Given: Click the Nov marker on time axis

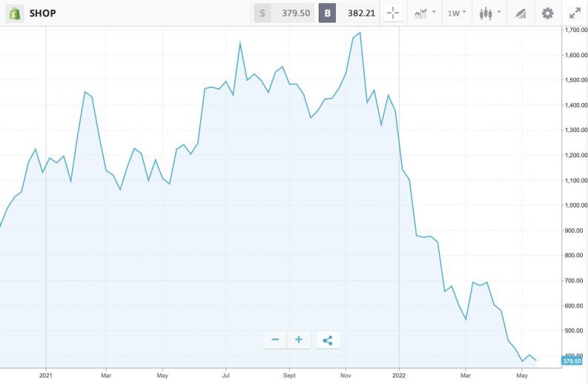Looking at the screenshot, I should click(x=346, y=376).
